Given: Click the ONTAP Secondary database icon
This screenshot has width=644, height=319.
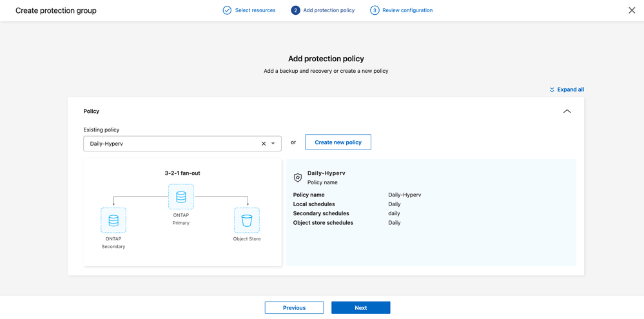Looking at the screenshot, I should [113, 220].
